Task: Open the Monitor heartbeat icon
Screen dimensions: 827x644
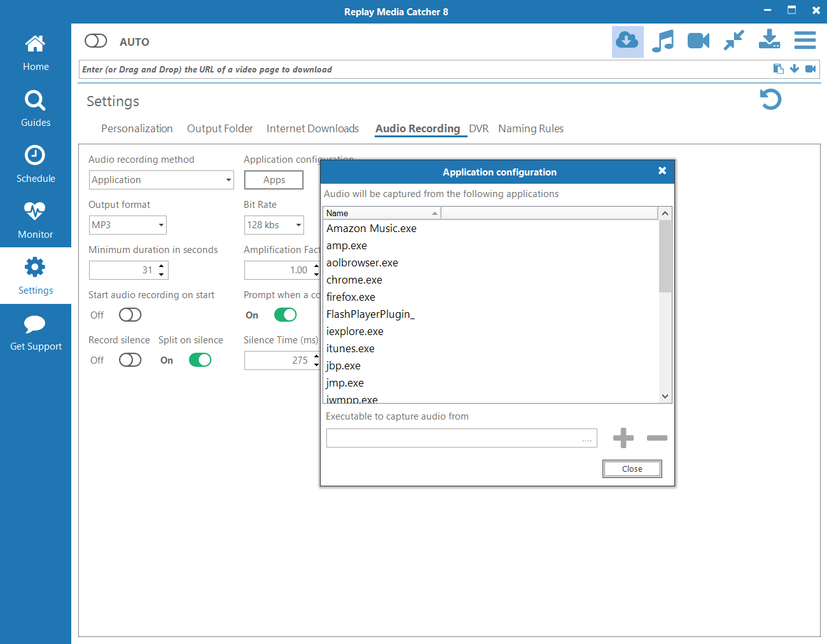Action: (35, 211)
